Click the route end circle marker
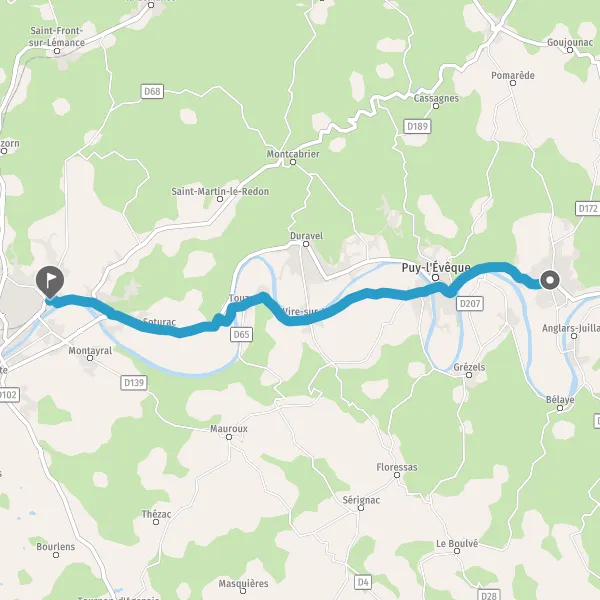Viewport: 600px width, 600px height. [x=550, y=280]
